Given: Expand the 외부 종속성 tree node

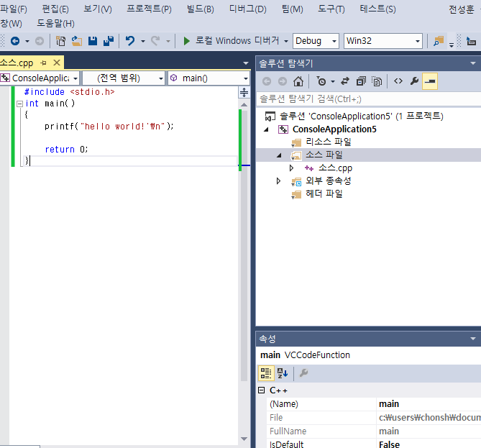Looking at the screenshot, I should [x=279, y=181].
